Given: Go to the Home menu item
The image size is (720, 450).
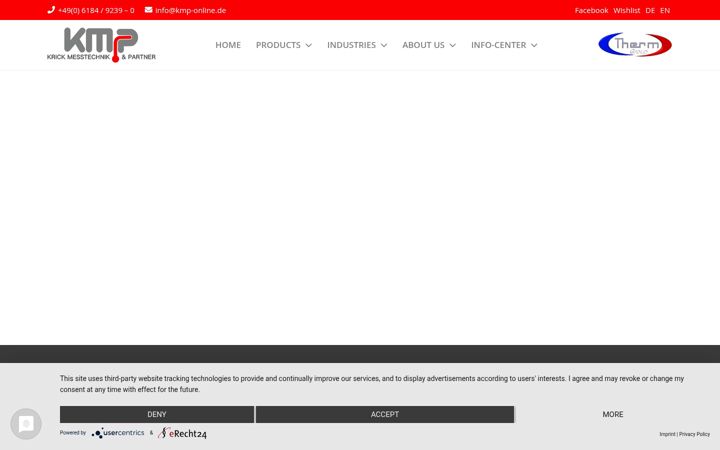Looking at the screenshot, I should tap(228, 45).
